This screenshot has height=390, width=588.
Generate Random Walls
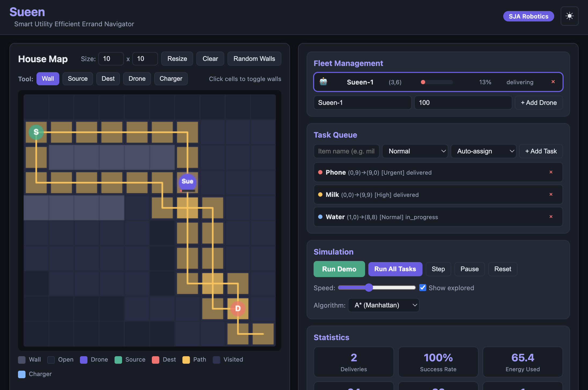254,59
